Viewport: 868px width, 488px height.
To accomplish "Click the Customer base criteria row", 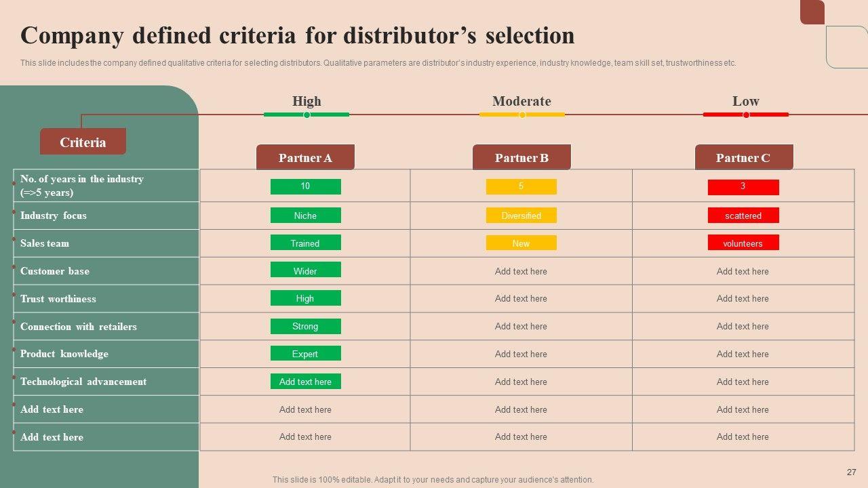I will (55, 271).
